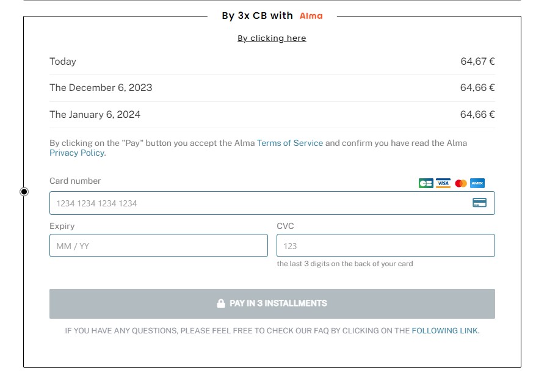Viewport: 547px width, 392px height.
Task: Follow the 'By clicking here' link
Action: pyautogui.click(x=272, y=38)
